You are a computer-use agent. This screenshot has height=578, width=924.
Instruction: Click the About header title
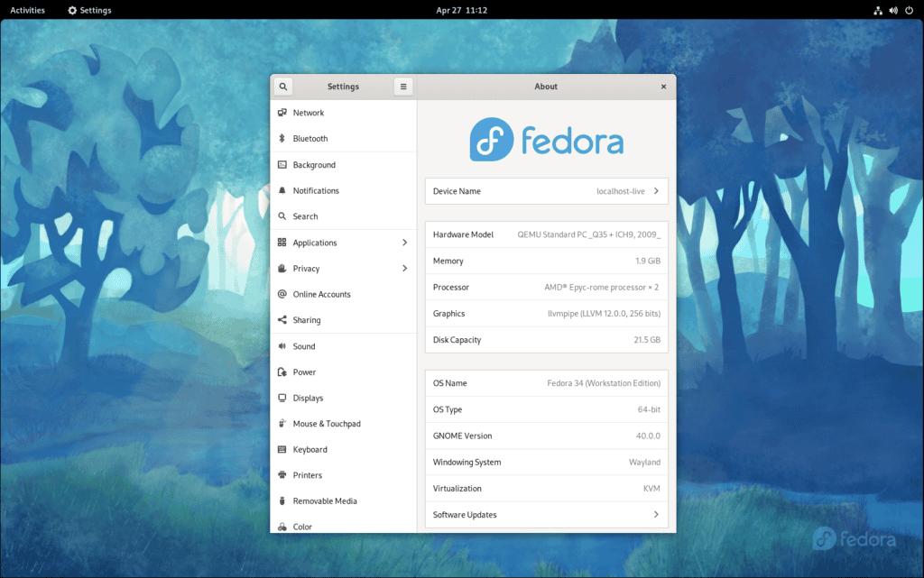pos(546,87)
